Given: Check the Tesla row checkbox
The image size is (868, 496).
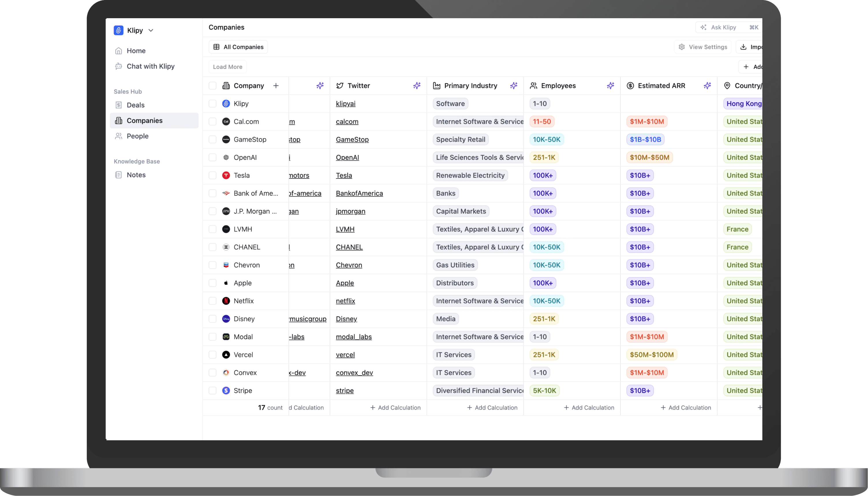Looking at the screenshot, I should (212, 176).
